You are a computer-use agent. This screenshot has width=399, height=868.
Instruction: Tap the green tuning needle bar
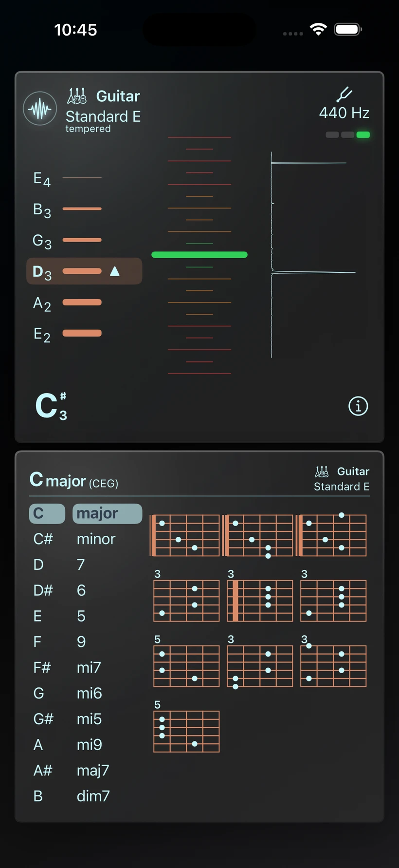click(x=199, y=255)
